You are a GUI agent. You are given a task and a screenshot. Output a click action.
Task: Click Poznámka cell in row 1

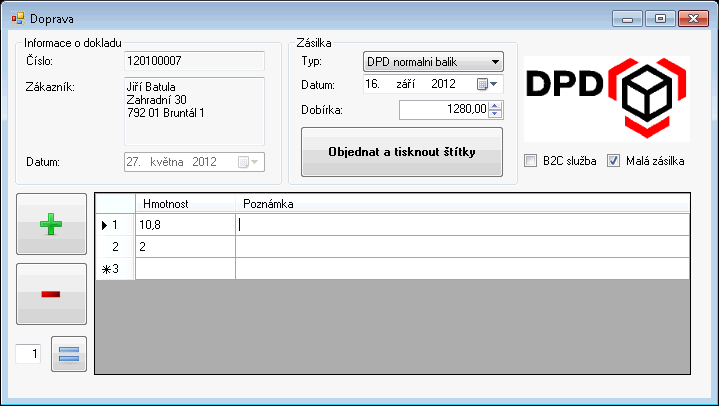[x=463, y=225]
